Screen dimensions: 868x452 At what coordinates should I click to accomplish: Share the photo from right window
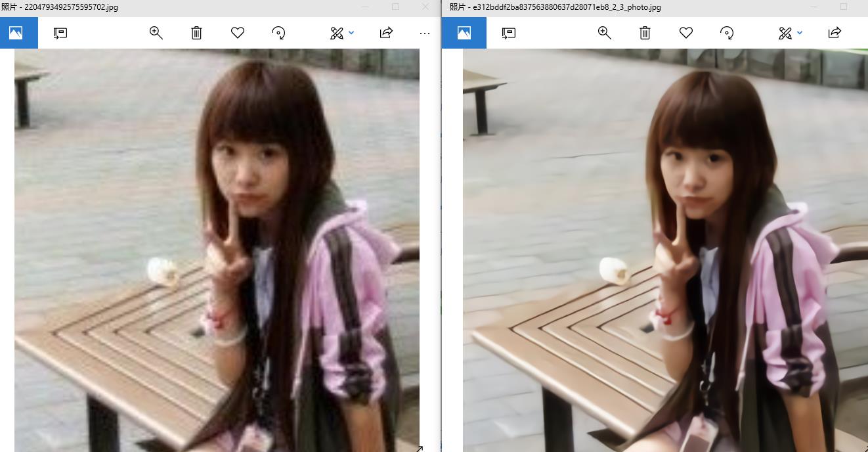coord(835,33)
